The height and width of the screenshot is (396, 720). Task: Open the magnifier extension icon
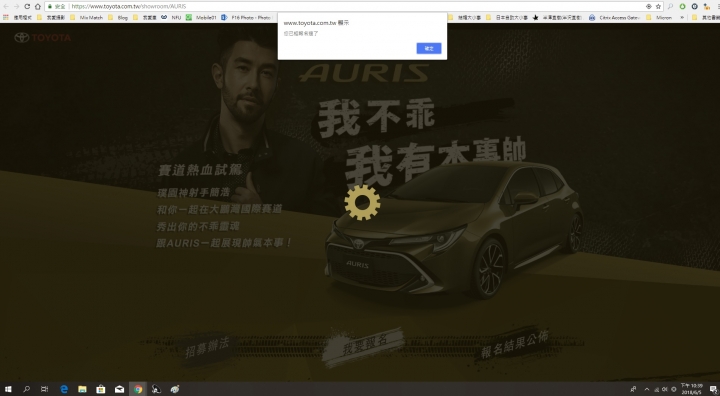pos(670,6)
